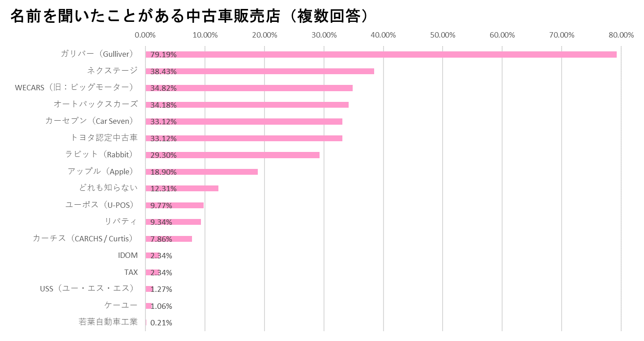
Task: Click the 29.30% data label
Action: (x=163, y=155)
